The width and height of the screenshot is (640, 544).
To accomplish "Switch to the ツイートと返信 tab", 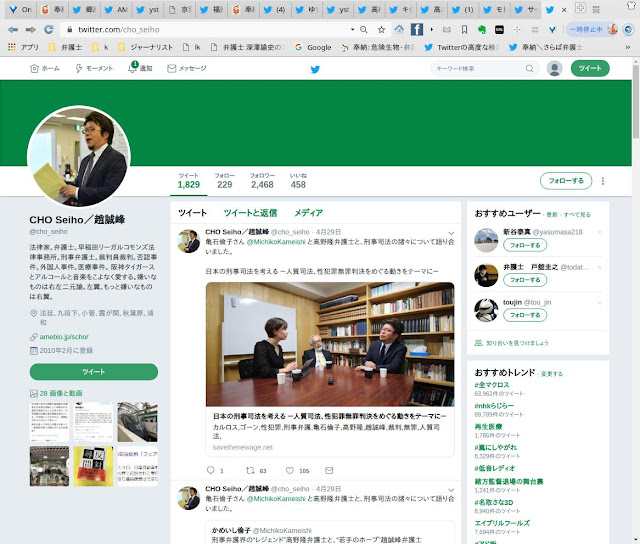I will pos(250,213).
